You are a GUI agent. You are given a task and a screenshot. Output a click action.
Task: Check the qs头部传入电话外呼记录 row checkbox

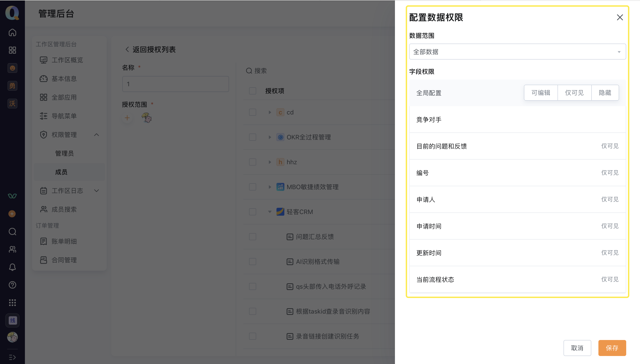point(253,286)
